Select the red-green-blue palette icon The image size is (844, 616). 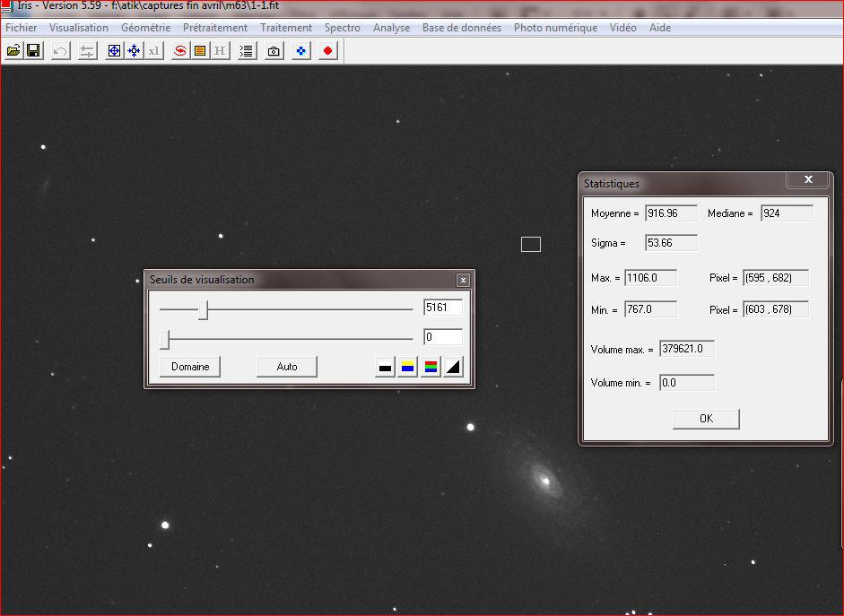431,368
